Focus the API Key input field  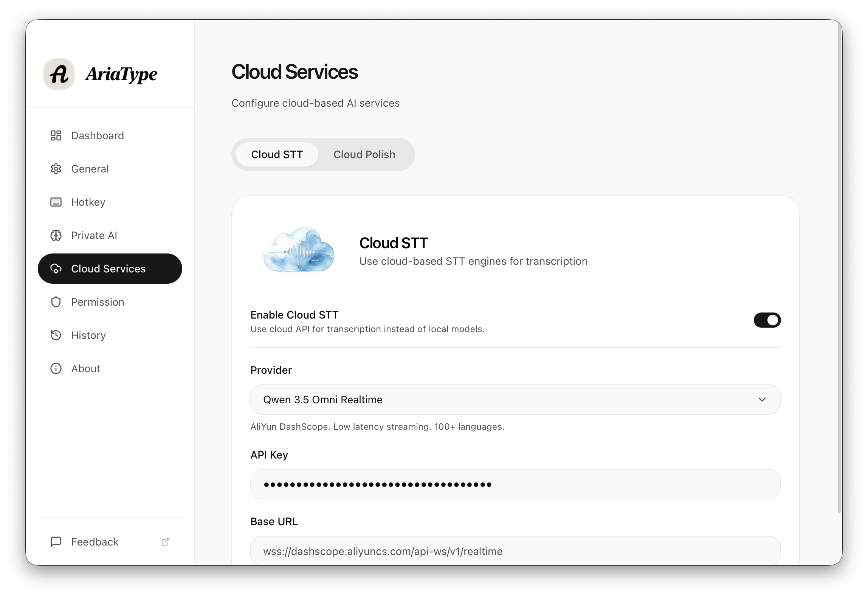(x=515, y=484)
